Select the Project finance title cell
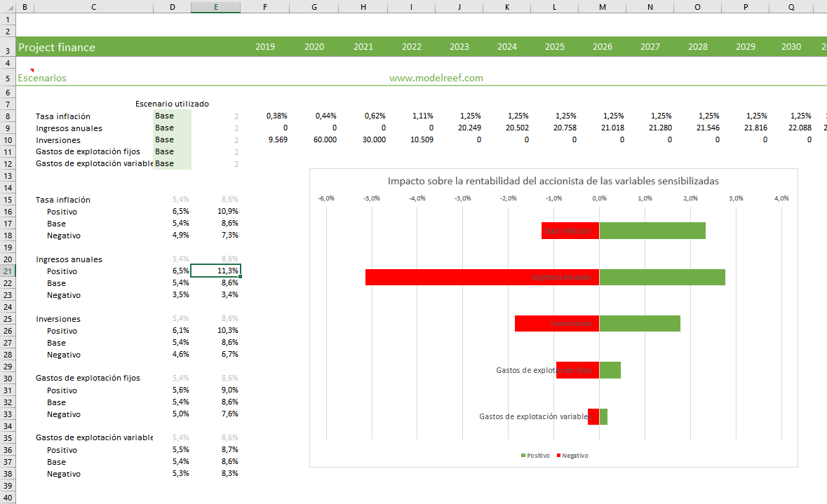The width and height of the screenshot is (827, 504). [x=57, y=48]
